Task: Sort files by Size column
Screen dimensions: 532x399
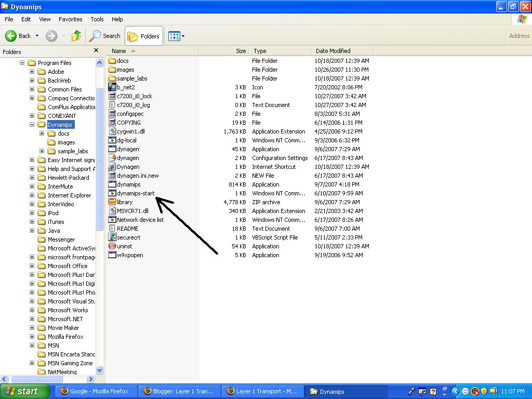Action: (x=224, y=51)
